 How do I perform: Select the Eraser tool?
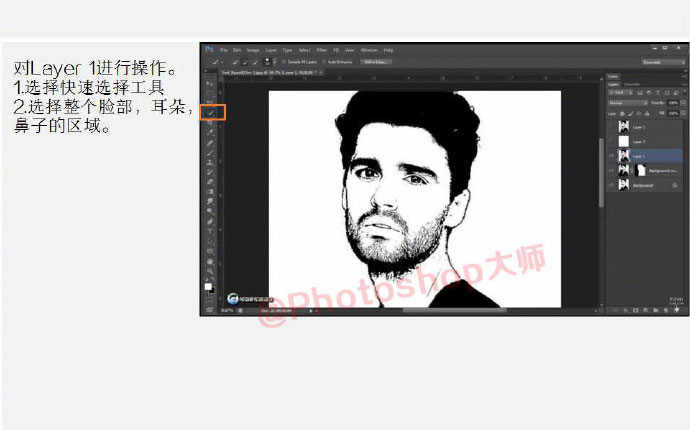coord(209,182)
